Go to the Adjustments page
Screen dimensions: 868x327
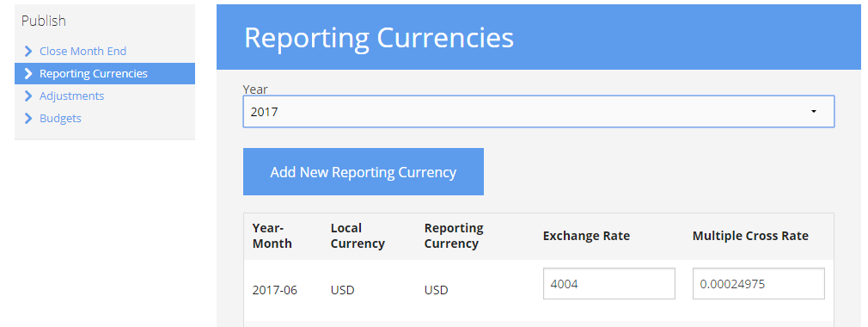[x=72, y=96]
